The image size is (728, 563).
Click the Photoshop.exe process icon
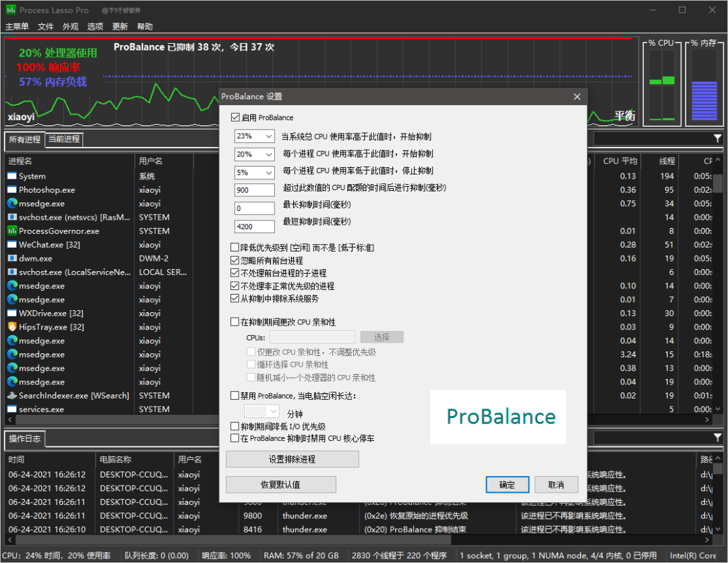tap(12, 190)
